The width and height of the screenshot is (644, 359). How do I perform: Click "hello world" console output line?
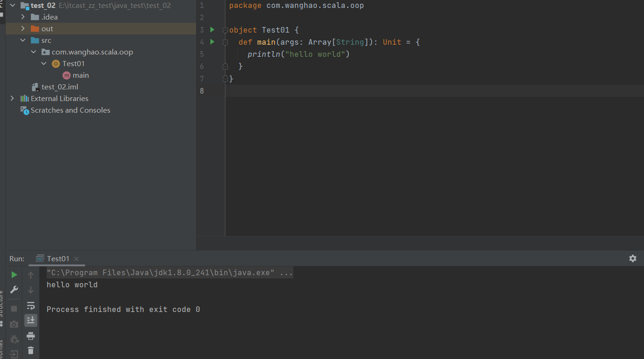click(72, 285)
